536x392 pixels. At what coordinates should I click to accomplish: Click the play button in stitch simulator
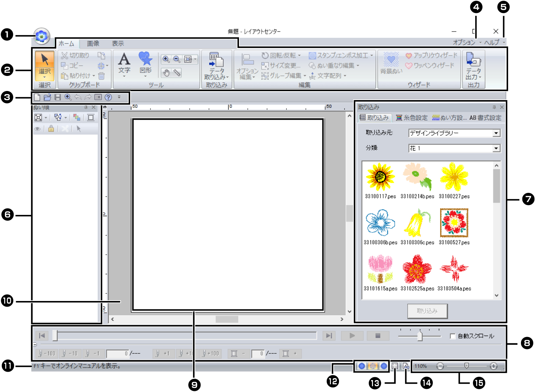click(352, 336)
